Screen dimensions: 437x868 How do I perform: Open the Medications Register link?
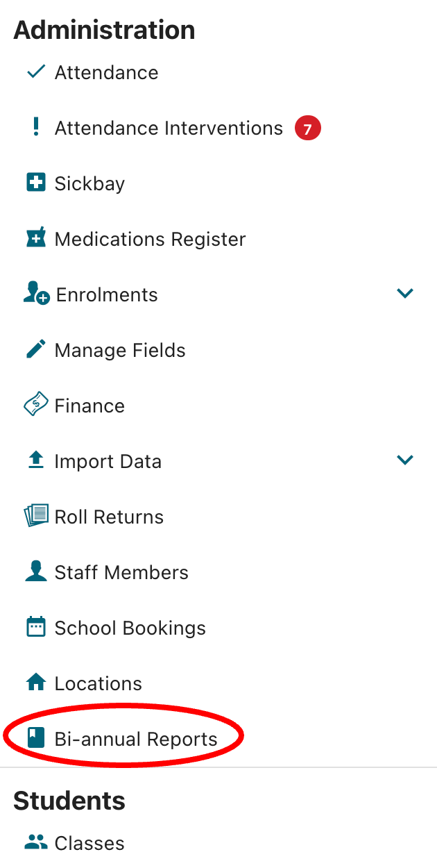click(150, 239)
